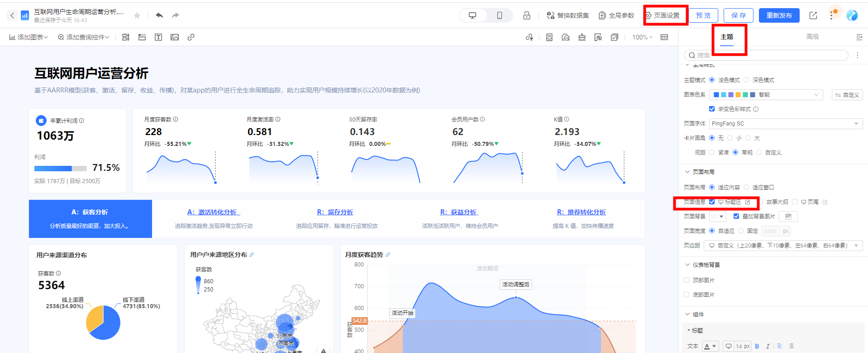Open the share/export icon beside 重新发布
Screen dimensions: 868x353
click(813, 15)
